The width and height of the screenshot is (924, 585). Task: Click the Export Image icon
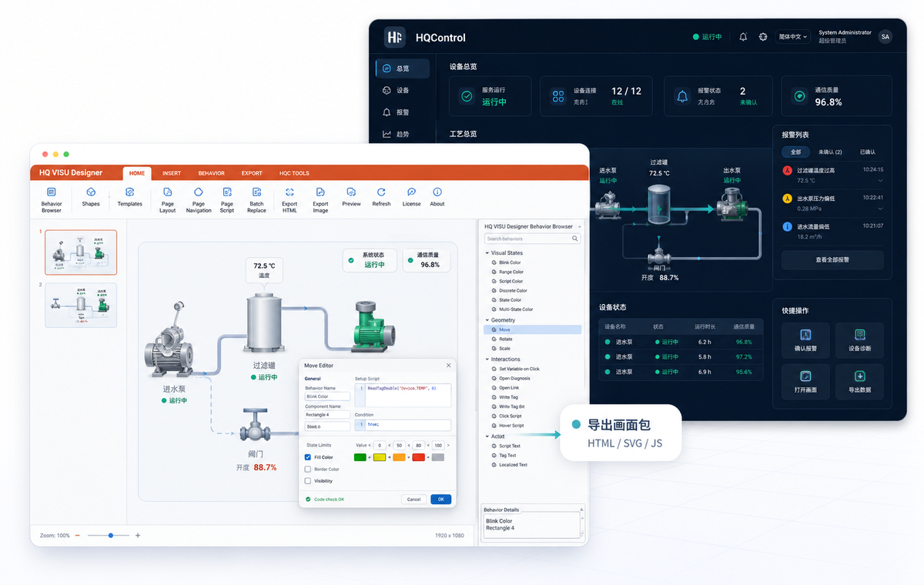pos(320,192)
